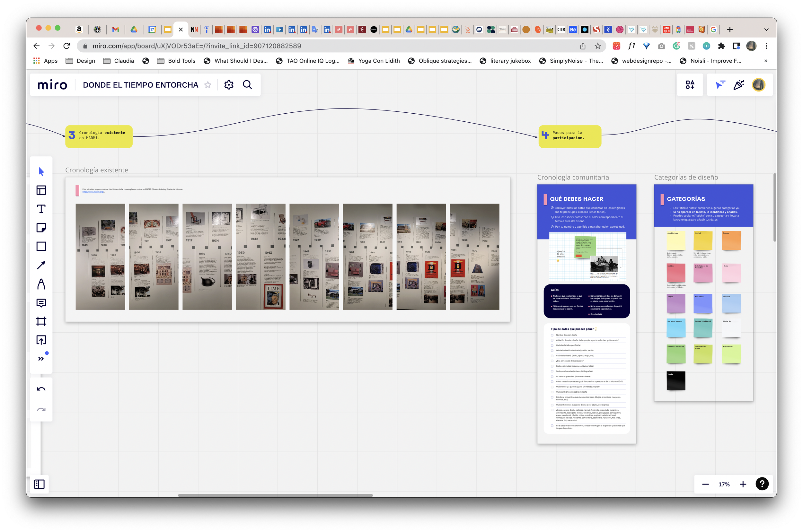Click the reactions party popper icon
This screenshot has width=803, height=532.
(x=739, y=85)
